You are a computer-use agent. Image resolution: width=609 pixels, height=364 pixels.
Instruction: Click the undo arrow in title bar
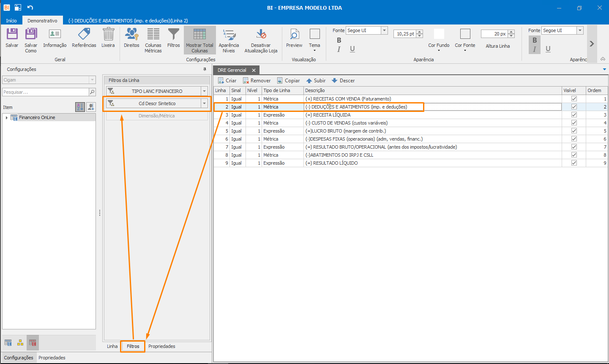click(x=30, y=8)
